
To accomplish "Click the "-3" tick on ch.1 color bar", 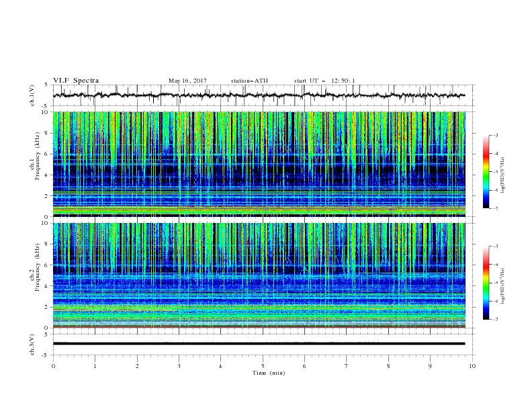I will (496, 135).
